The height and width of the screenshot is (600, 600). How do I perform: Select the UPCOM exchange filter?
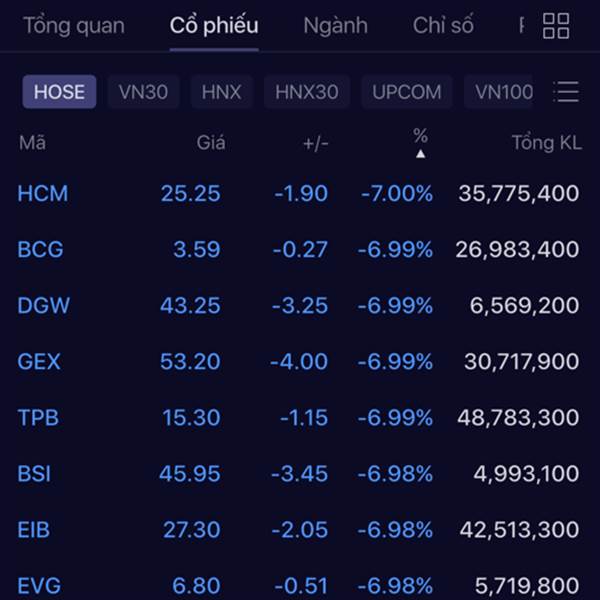click(x=407, y=92)
